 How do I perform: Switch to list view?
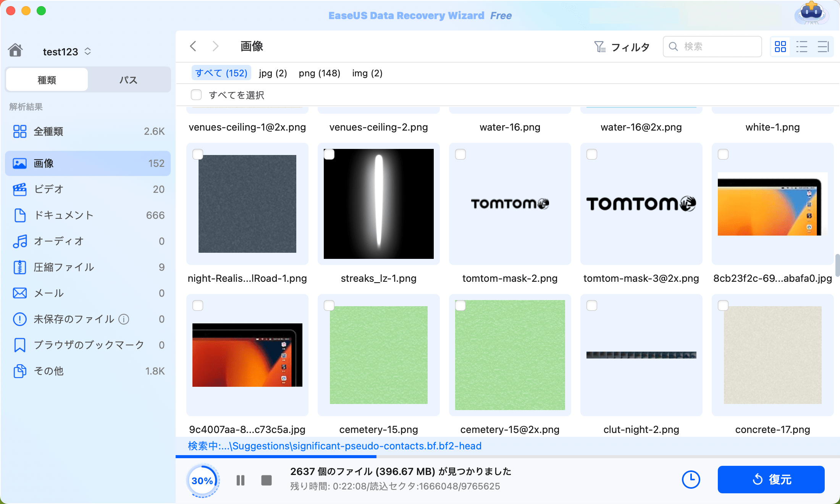[801, 47]
